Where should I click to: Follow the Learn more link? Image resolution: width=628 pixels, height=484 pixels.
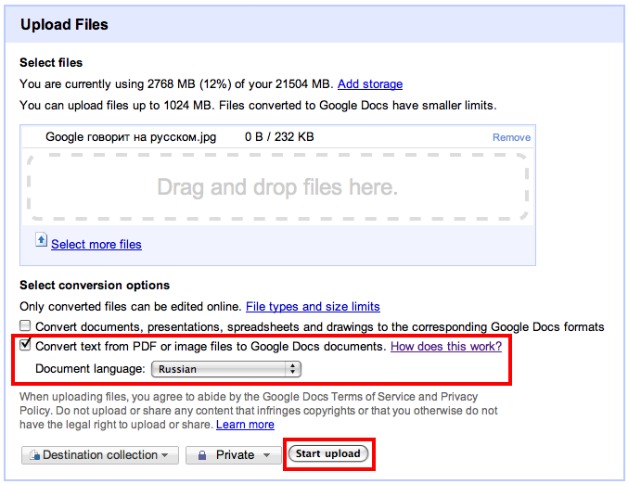(245, 424)
